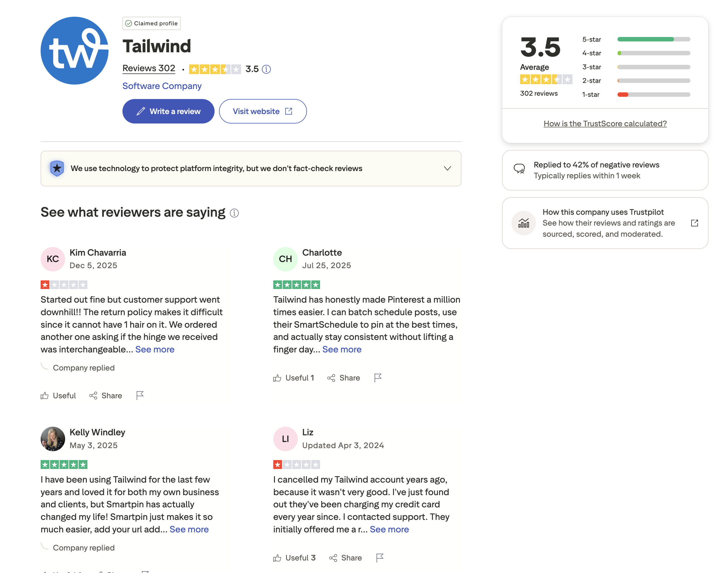The image size is (728, 573).
Task: Click the speech bubble reply-rate icon
Action: (x=519, y=169)
